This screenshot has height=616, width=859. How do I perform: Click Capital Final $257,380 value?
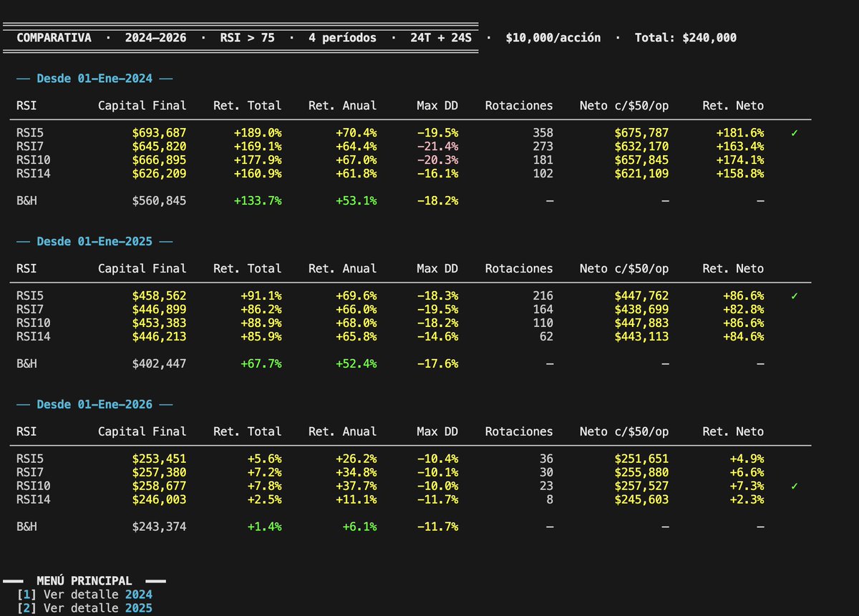pos(159,472)
